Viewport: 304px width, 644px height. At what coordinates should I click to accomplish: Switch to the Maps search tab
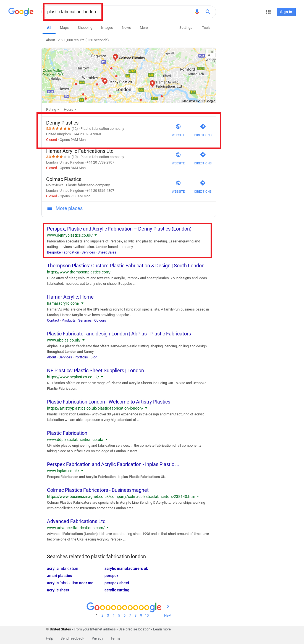tap(64, 28)
